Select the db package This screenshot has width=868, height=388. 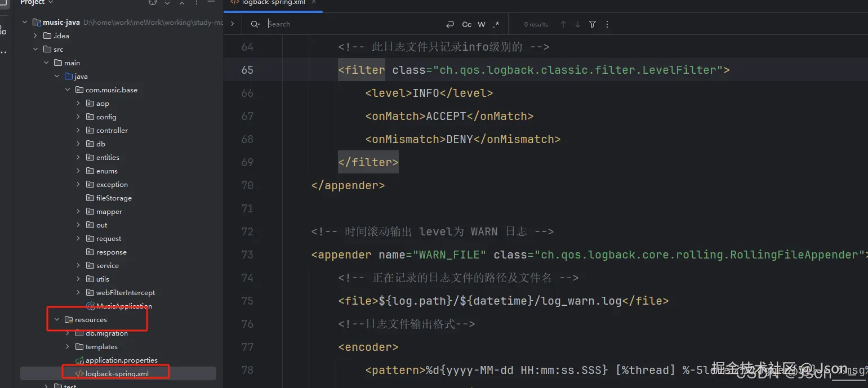101,144
